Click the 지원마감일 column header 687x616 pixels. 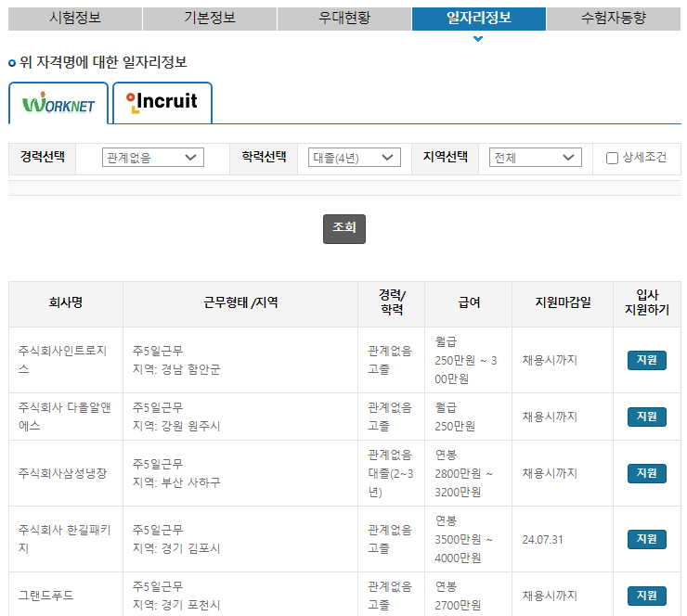coord(563,302)
